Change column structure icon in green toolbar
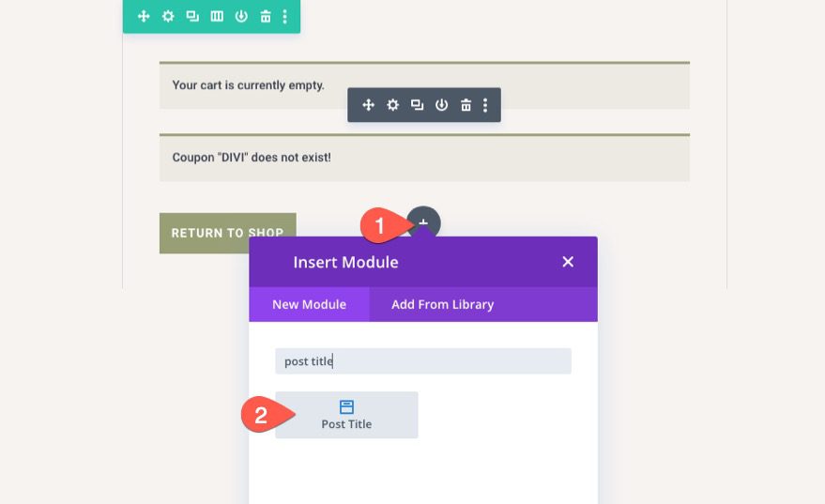The height and width of the screenshot is (504, 825). point(217,16)
